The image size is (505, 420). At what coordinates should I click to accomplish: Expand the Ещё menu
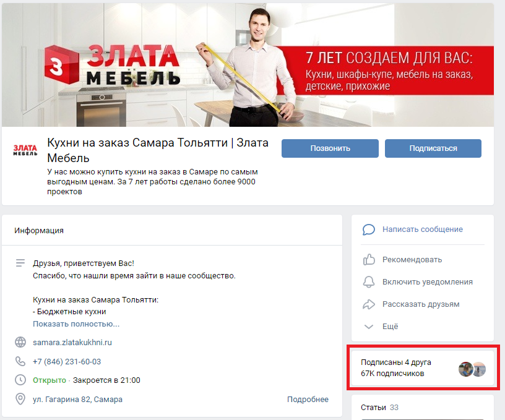pos(390,327)
